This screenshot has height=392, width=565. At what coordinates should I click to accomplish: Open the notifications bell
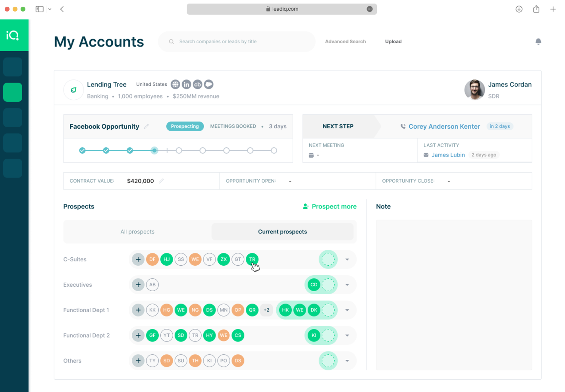(538, 41)
